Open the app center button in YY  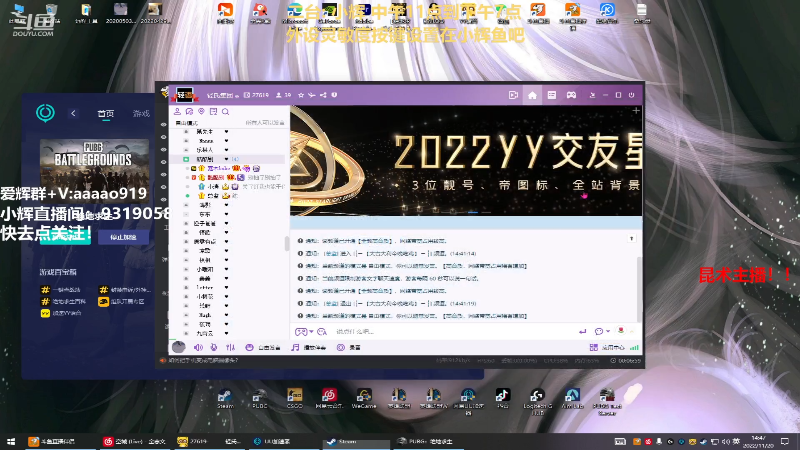(607, 347)
